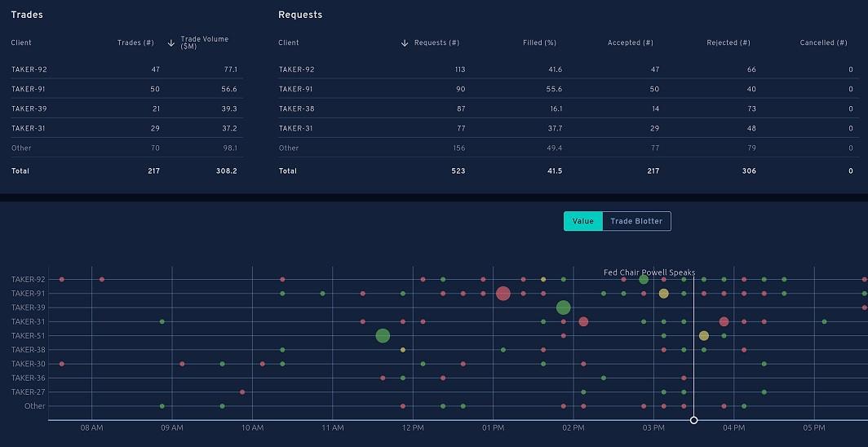Select TAKER-31 row in Requests table
The height and width of the screenshot is (447, 868).
(568, 128)
